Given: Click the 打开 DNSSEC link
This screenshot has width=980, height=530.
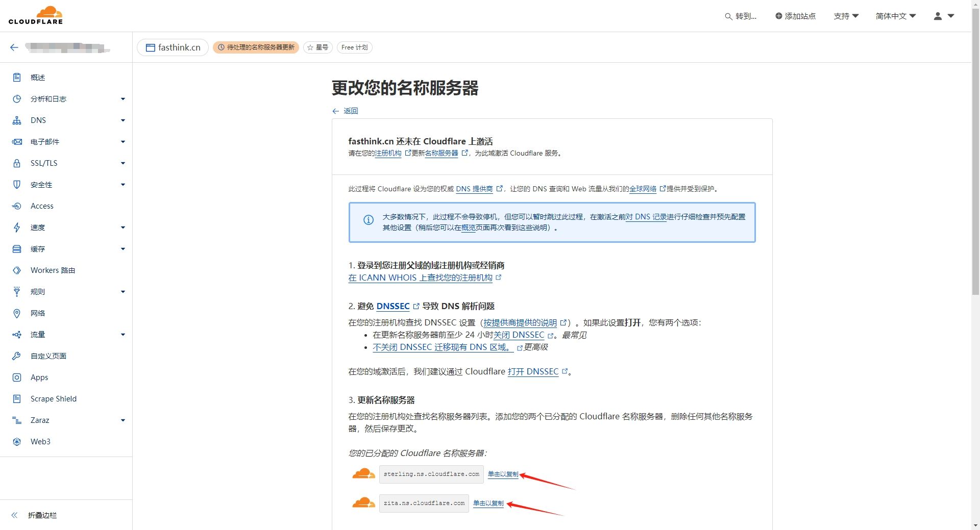Looking at the screenshot, I should [x=533, y=372].
